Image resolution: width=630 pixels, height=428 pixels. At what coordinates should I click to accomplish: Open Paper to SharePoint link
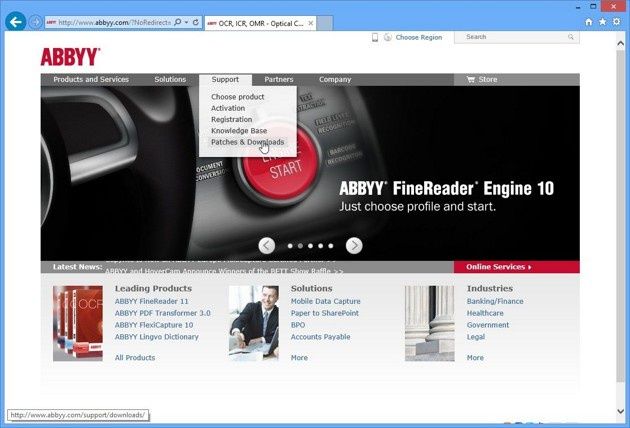(x=325, y=313)
